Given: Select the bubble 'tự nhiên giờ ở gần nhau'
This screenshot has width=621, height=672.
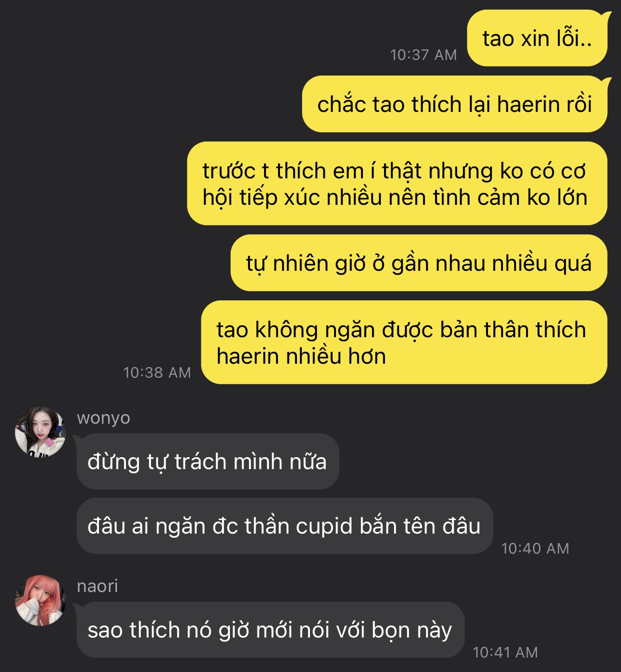Looking at the screenshot, I should coord(418,263).
